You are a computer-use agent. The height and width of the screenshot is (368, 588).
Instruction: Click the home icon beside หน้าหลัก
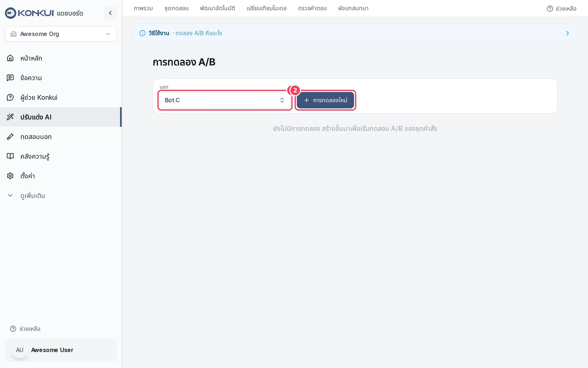coord(10,58)
